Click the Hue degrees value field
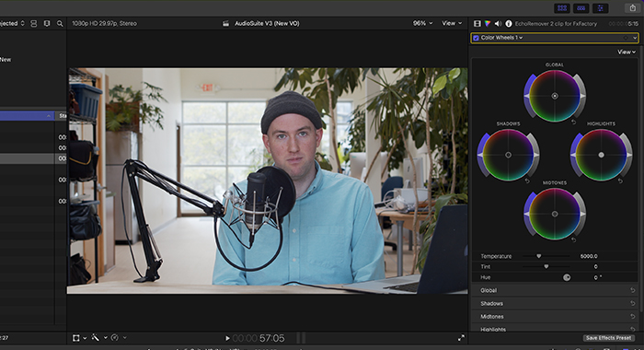 pos(598,277)
